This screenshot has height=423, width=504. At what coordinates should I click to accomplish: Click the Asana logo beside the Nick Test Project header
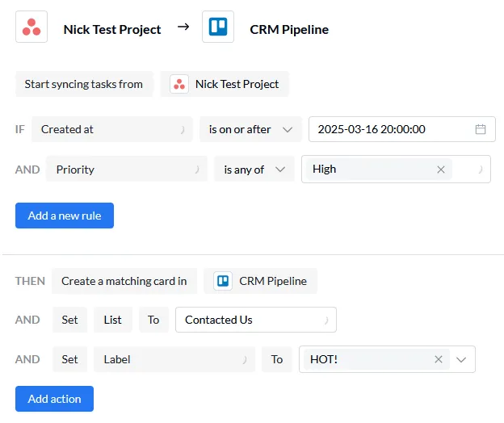pos(31,27)
